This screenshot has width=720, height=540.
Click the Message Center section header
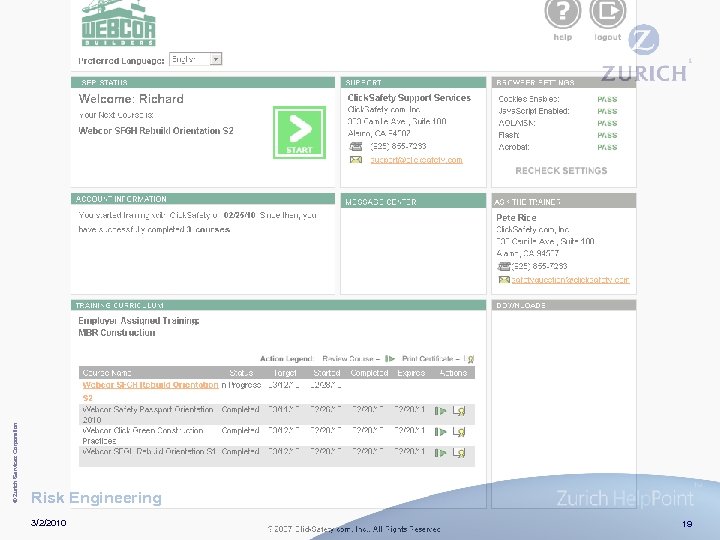(413, 201)
